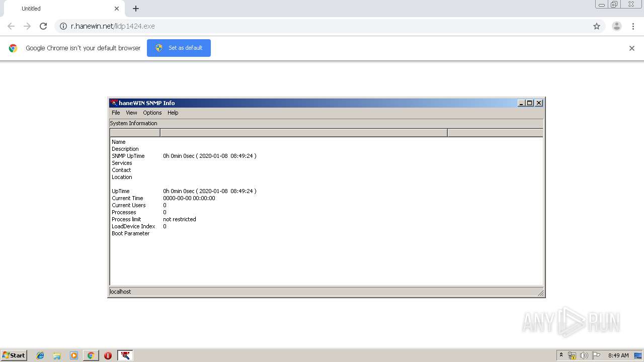The width and height of the screenshot is (644, 362).
Task: Select the Contact row
Action: (121, 170)
